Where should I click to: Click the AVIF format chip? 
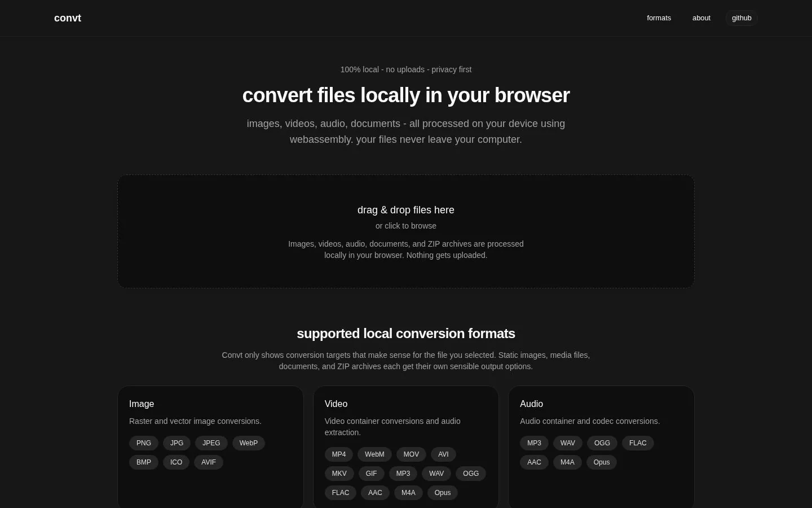(209, 462)
